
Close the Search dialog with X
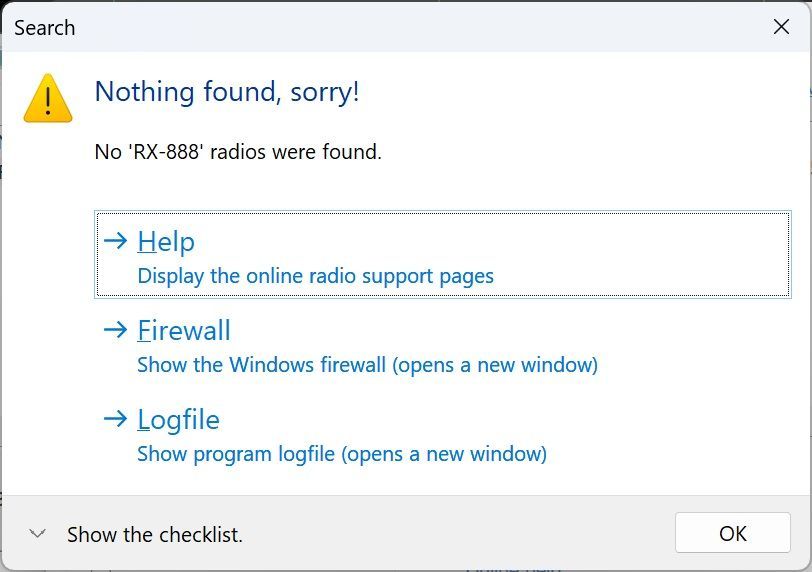point(781,27)
